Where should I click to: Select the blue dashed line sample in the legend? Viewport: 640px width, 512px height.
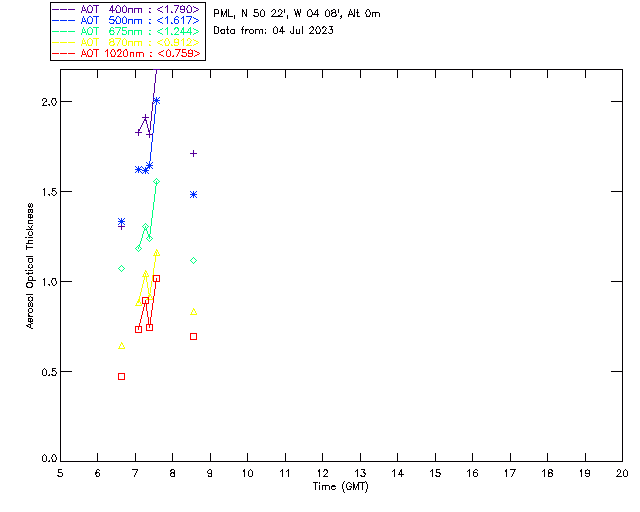tap(64, 20)
